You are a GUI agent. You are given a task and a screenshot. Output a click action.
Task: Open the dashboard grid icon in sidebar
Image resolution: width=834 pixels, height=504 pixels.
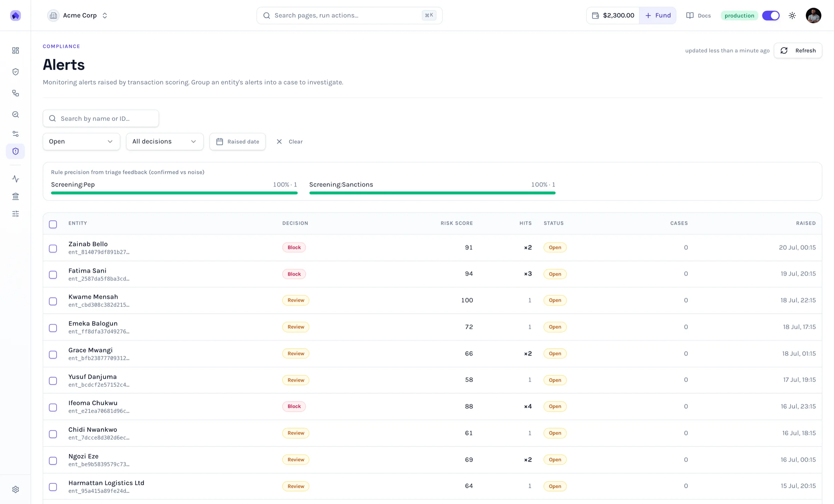(x=15, y=51)
